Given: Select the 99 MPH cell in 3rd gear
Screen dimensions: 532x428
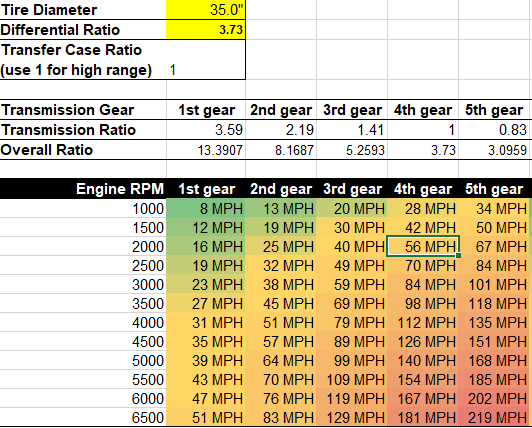Looking at the screenshot, I should pos(352,360).
